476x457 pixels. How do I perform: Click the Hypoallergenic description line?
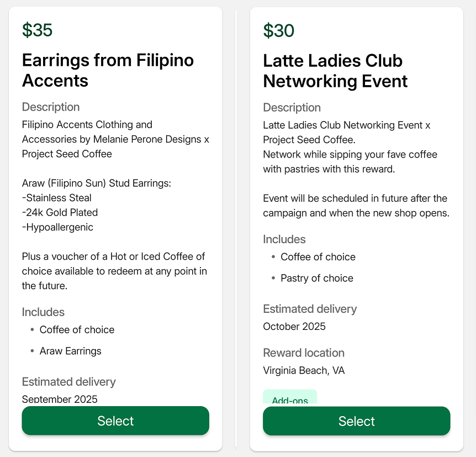click(57, 227)
